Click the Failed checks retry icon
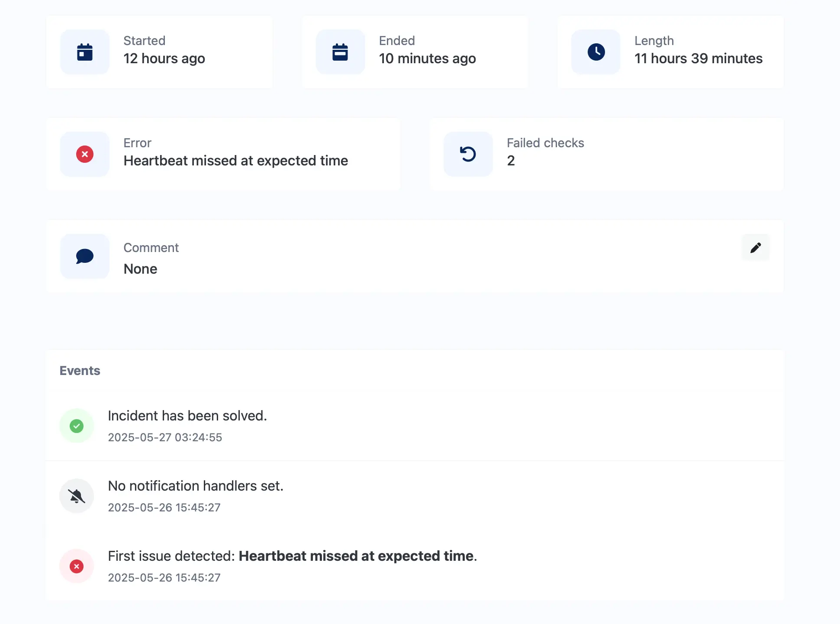The width and height of the screenshot is (840, 624). (468, 154)
